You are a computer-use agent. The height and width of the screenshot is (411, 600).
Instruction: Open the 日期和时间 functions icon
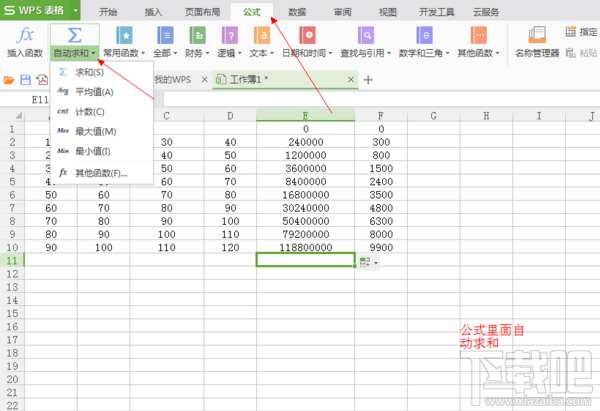[x=307, y=35]
